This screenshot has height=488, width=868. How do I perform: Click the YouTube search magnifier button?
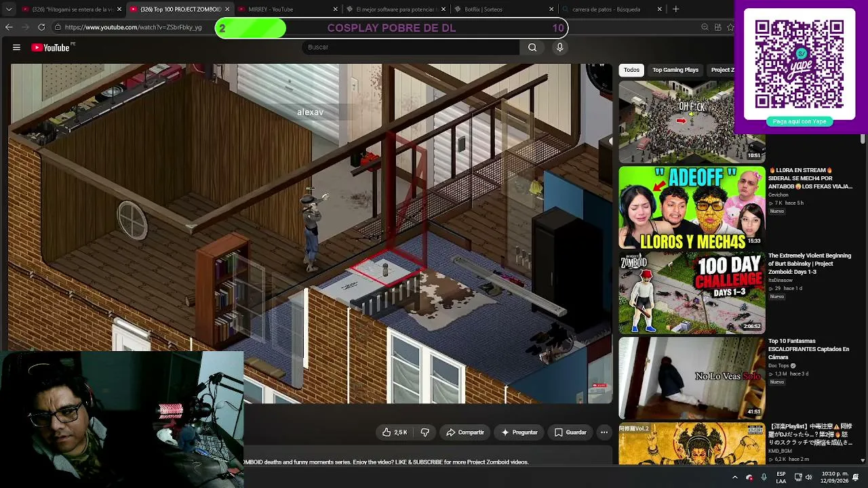point(532,47)
